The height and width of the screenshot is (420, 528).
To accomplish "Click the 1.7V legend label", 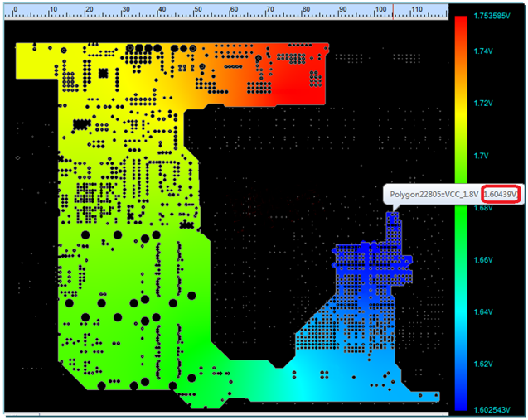I will click(x=482, y=156).
